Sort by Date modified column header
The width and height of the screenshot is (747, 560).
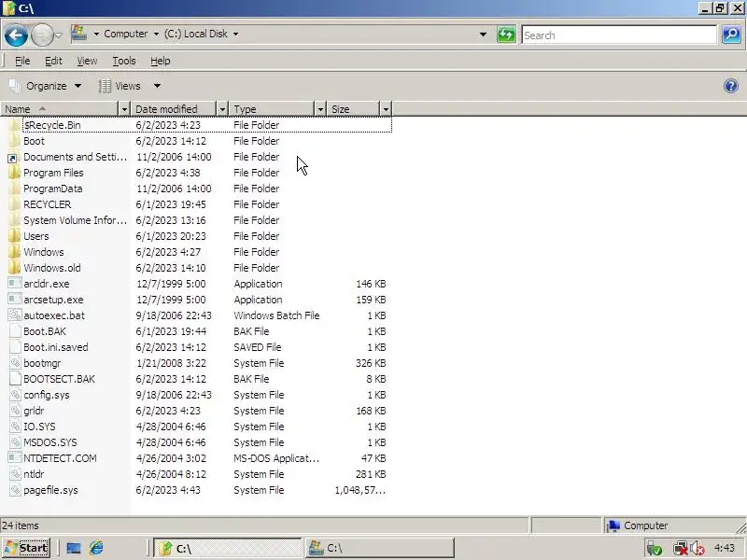pos(174,109)
